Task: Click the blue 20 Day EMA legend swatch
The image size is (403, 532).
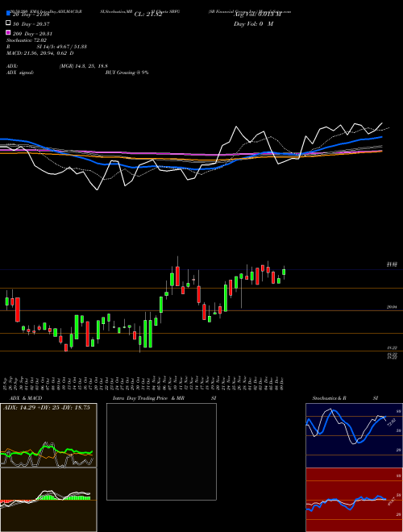Action: (8, 13)
